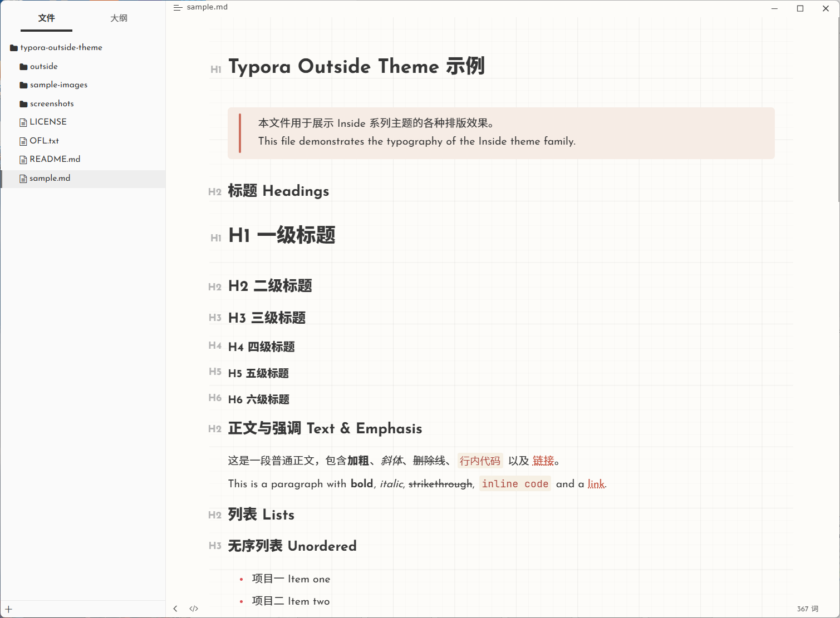Open the 'link' hyperlink in English paragraph
The width and height of the screenshot is (840, 618).
(x=596, y=484)
